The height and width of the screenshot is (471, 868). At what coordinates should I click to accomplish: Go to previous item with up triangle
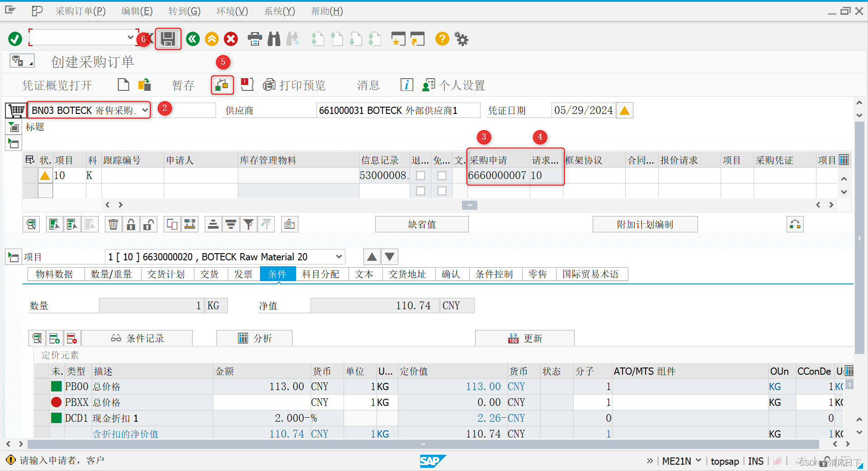coord(372,257)
